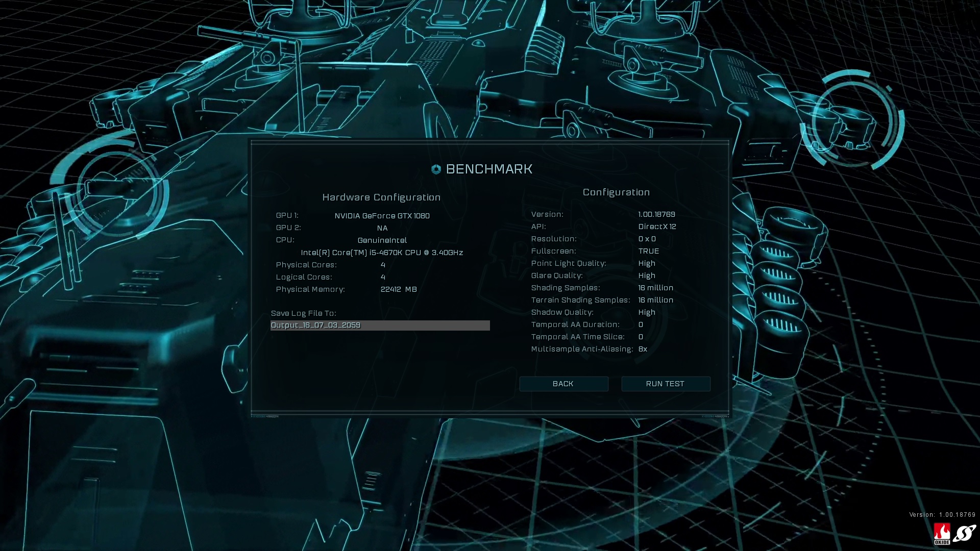Click the Temporal AA Duration value 0
Screen dimensions: 980x551
tap(641, 324)
